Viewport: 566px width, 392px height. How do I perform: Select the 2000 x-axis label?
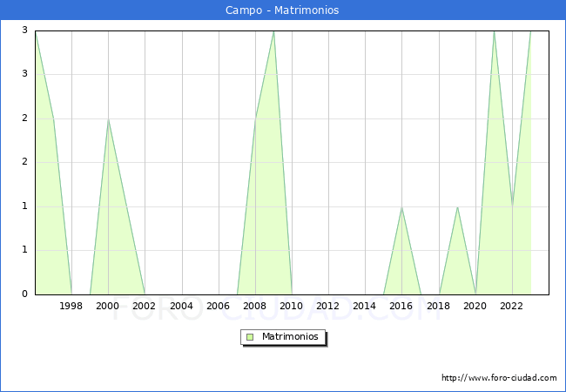click(x=108, y=306)
